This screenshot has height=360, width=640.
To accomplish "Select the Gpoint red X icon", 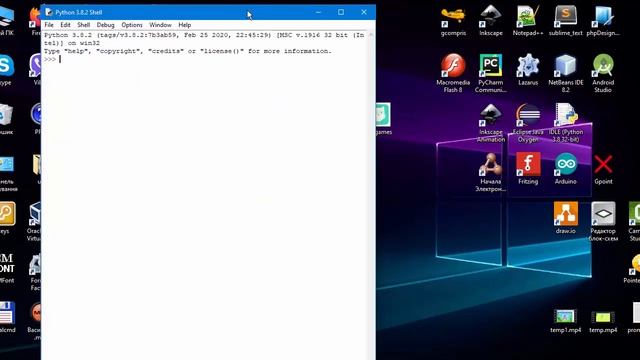I will pyautogui.click(x=603, y=169).
